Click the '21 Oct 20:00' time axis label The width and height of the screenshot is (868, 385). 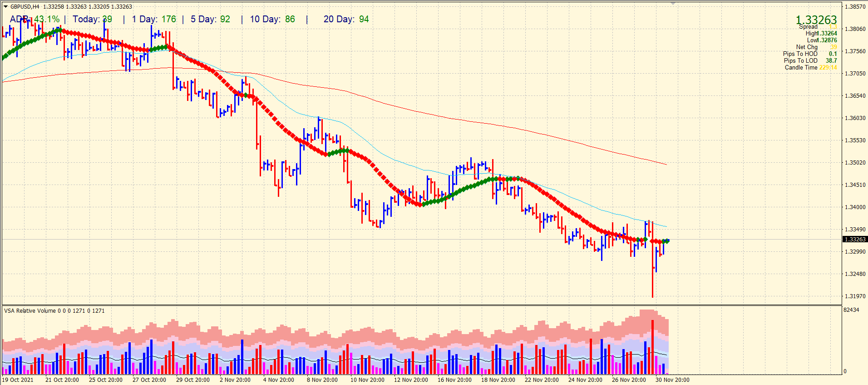coord(62,380)
